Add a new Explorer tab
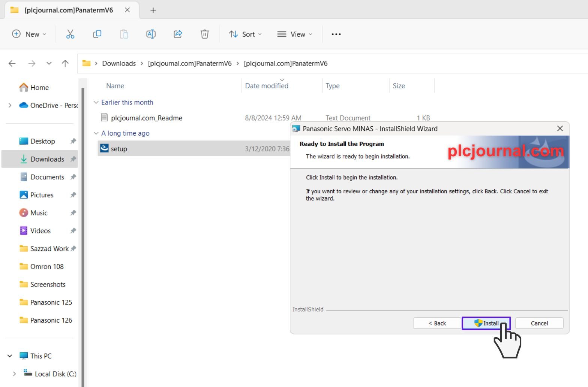 pos(153,10)
